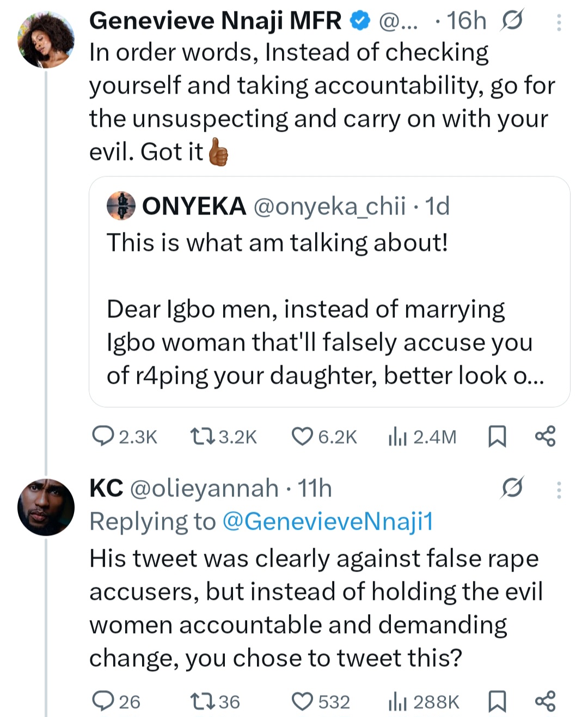The height and width of the screenshot is (717, 588).
Task: Bookmark Genevieve Nnaji's tweet
Action: [497, 437]
